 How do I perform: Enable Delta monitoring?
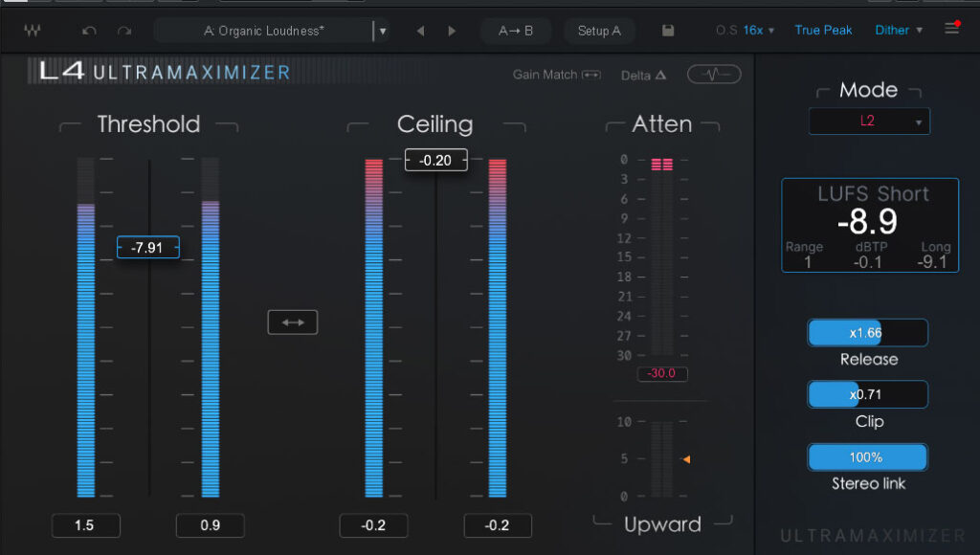643,75
